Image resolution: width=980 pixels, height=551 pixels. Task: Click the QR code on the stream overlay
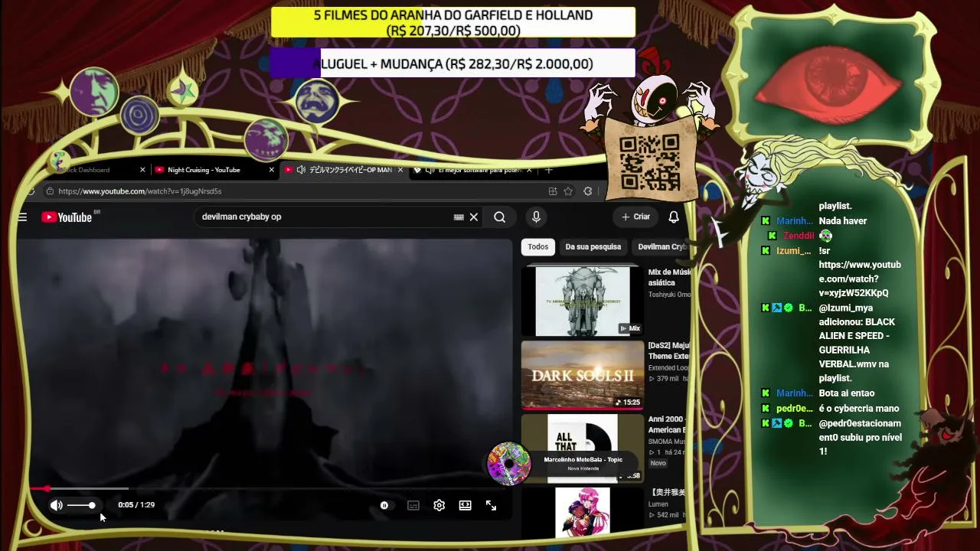tap(650, 161)
